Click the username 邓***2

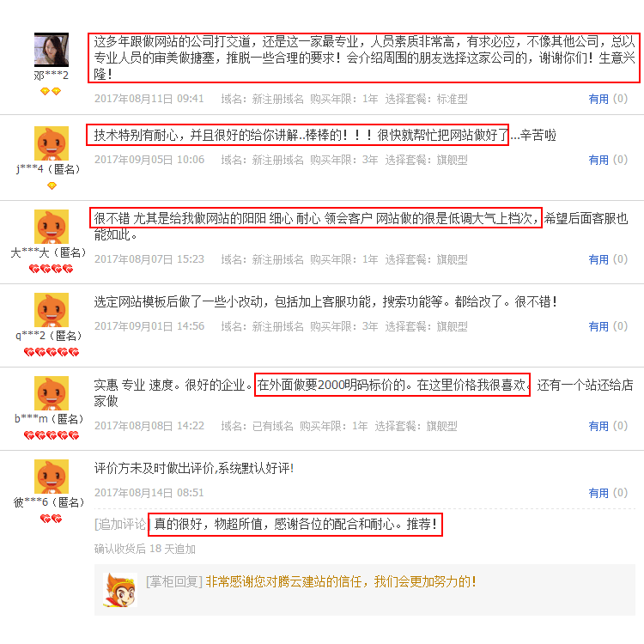[x=51, y=76]
